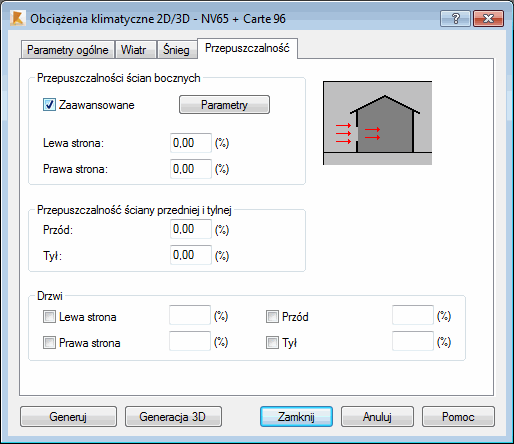Click the Zamknij button
This screenshot has height=444, width=514.
pos(296,417)
